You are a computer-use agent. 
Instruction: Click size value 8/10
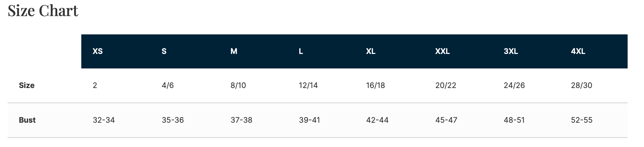238,85
